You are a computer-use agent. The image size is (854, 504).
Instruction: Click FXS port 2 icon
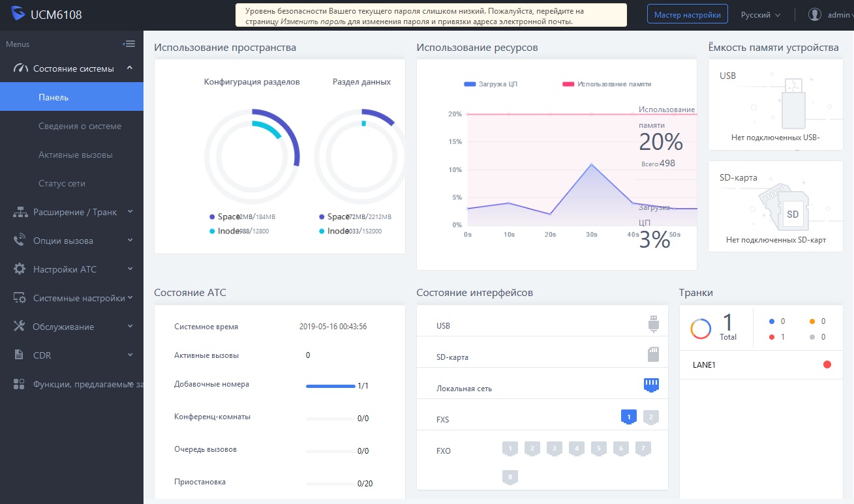click(x=651, y=417)
